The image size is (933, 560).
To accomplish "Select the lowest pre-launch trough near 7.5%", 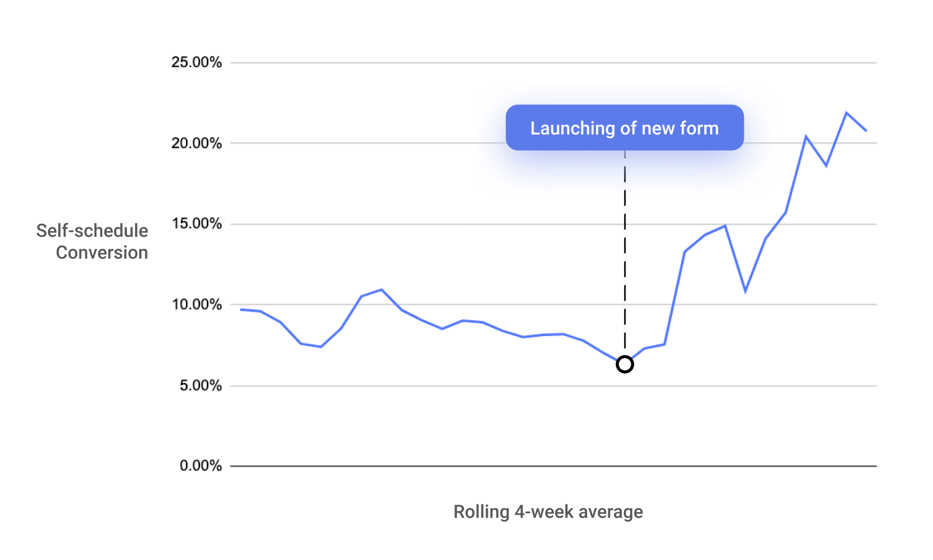I will click(321, 346).
